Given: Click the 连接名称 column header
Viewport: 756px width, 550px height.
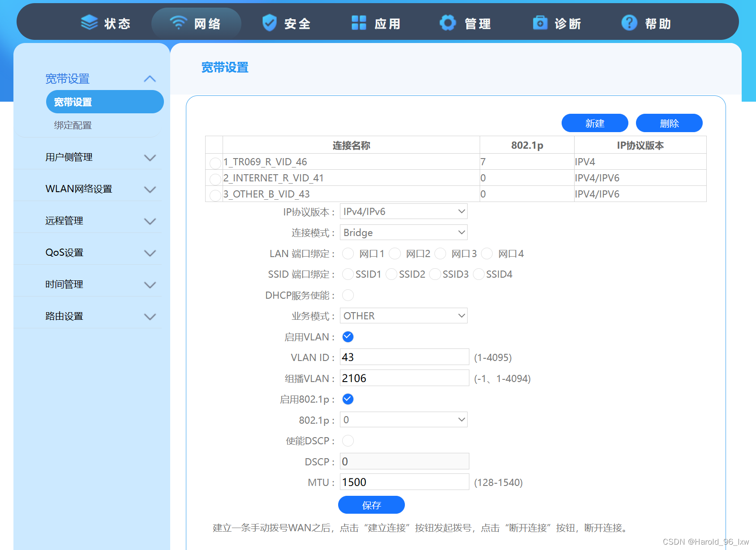Looking at the screenshot, I should [351, 146].
